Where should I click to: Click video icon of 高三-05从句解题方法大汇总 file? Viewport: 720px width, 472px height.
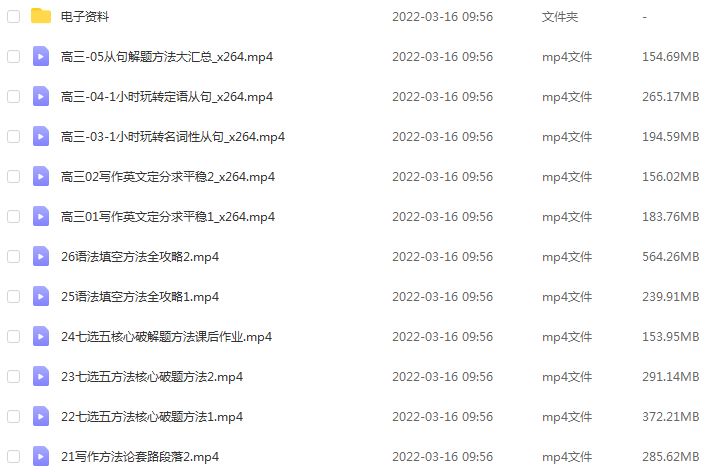tap(41, 56)
